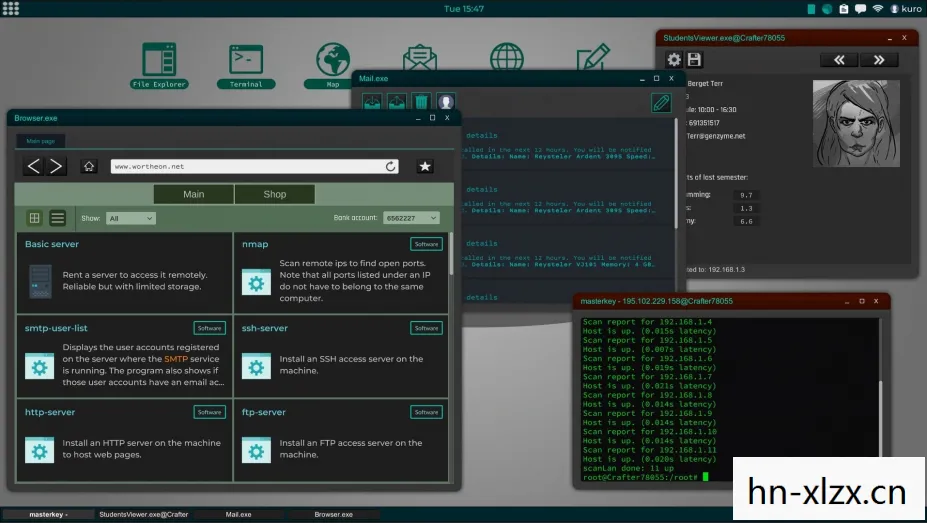Open the chat bubble icon in top bar
Image resolution: width=927 pixels, height=523 pixels.
[x=860, y=8]
